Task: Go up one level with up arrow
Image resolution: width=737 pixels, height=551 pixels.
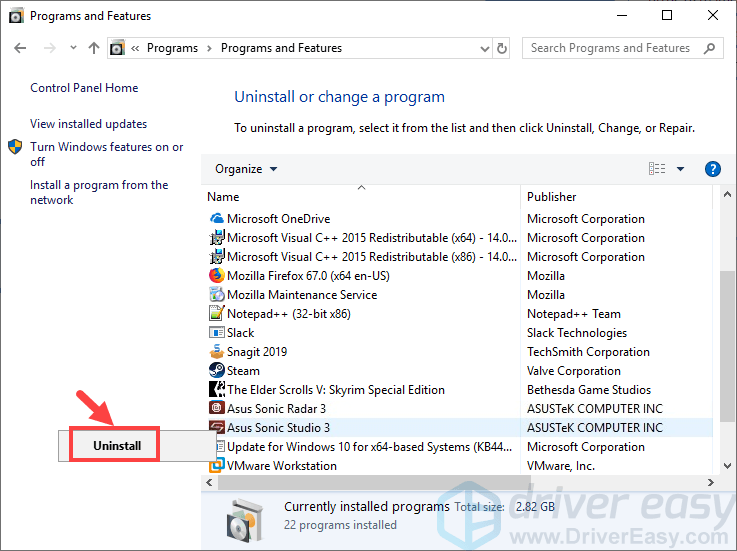Action: click(x=93, y=48)
